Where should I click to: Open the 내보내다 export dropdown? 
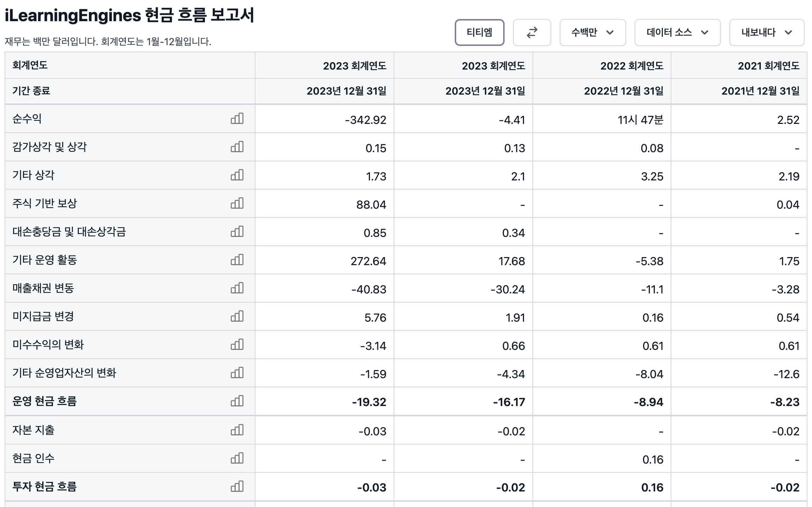coord(766,32)
